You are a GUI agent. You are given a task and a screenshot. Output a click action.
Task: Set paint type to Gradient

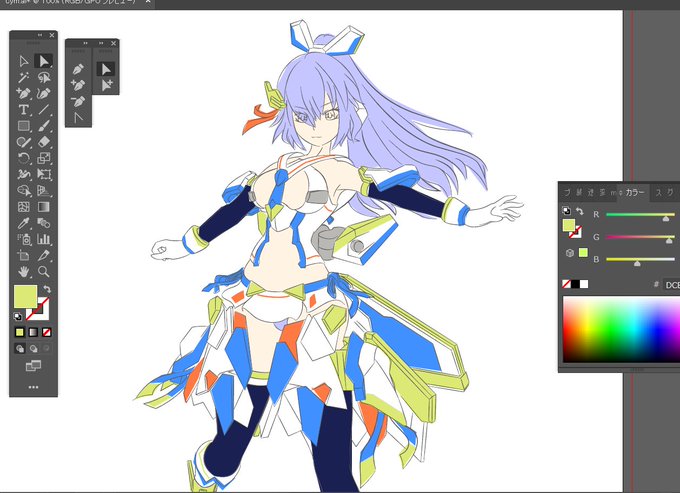point(33,333)
